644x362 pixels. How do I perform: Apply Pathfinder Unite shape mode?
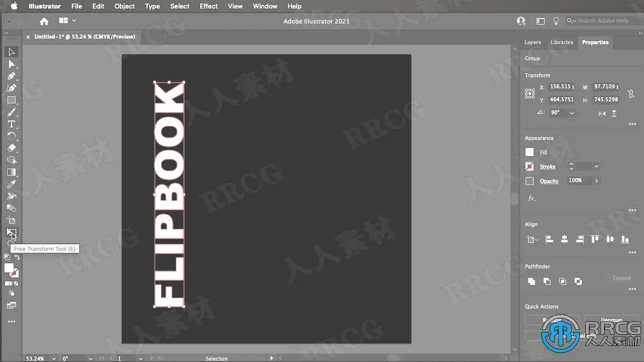tap(531, 282)
